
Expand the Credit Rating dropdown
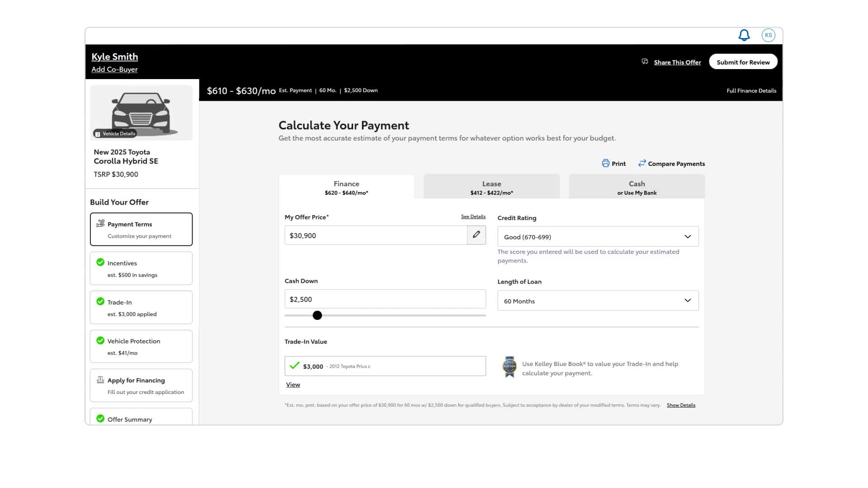tap(598, 237)
